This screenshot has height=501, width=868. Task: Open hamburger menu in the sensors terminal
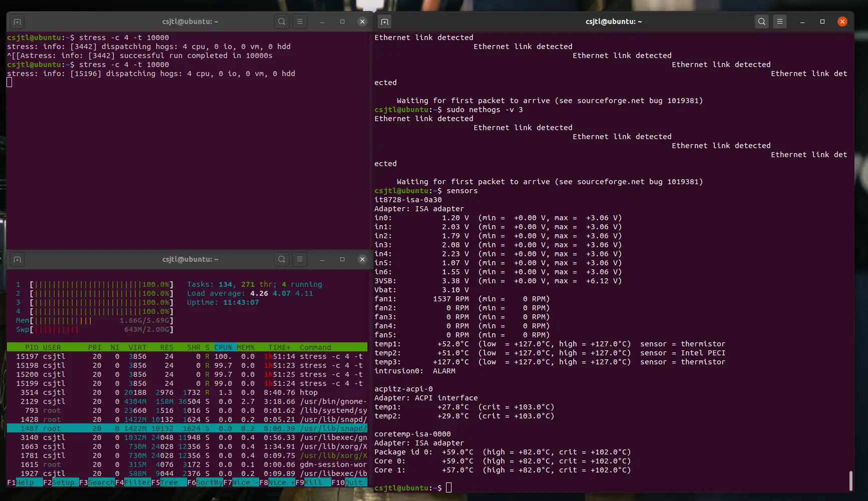[779, 22]
